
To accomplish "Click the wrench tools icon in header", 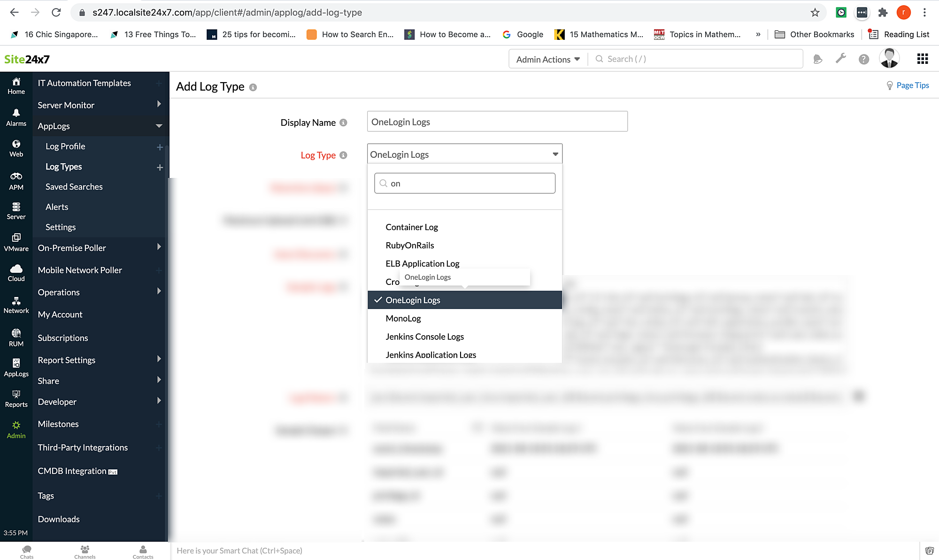I will [x=840, y=59].
